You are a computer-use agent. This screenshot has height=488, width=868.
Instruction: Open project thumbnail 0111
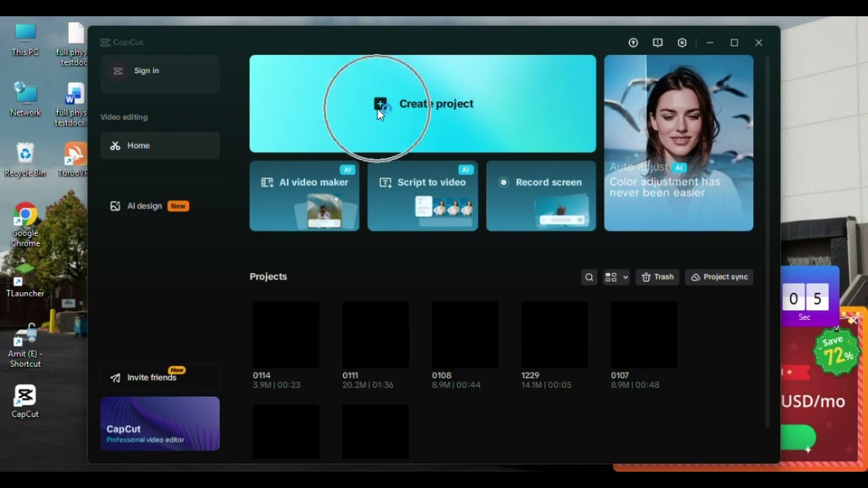tap(376, 335)
